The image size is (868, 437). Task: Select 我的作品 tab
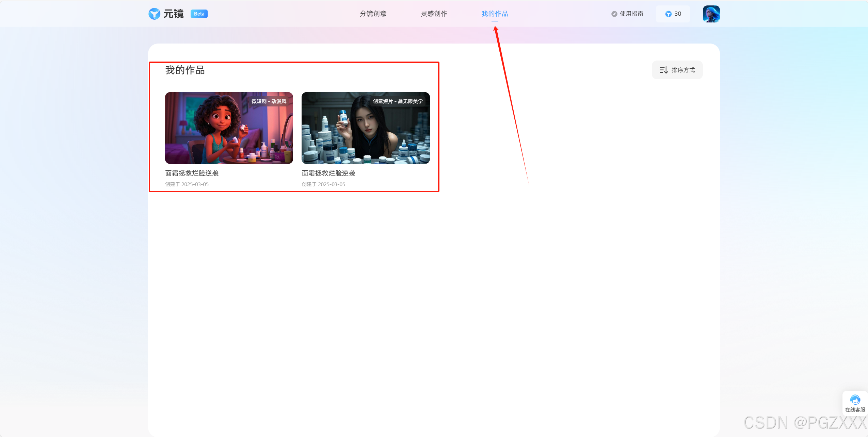pos(495,14)
